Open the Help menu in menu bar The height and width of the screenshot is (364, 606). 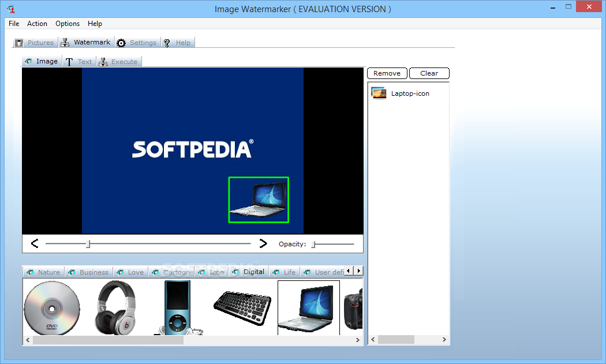click(x=95, y=24)
